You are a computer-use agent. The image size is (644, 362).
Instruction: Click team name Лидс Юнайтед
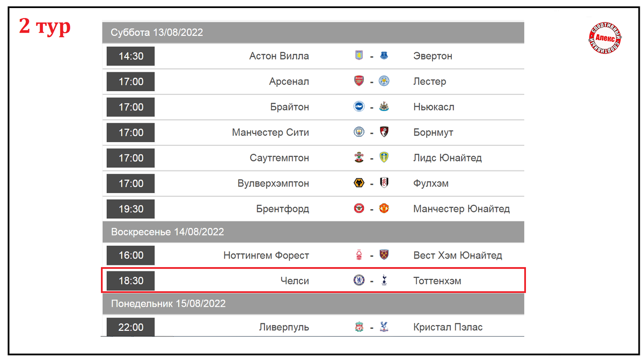(448, 158)
